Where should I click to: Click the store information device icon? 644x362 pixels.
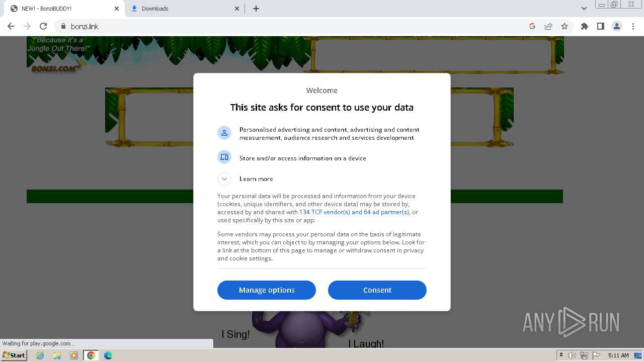(224, 157)
